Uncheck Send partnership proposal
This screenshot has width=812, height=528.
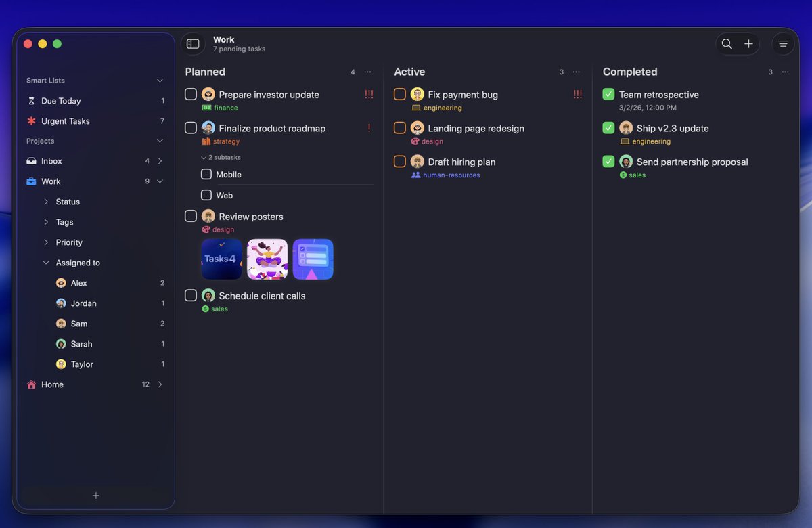[x=608, y=161]
